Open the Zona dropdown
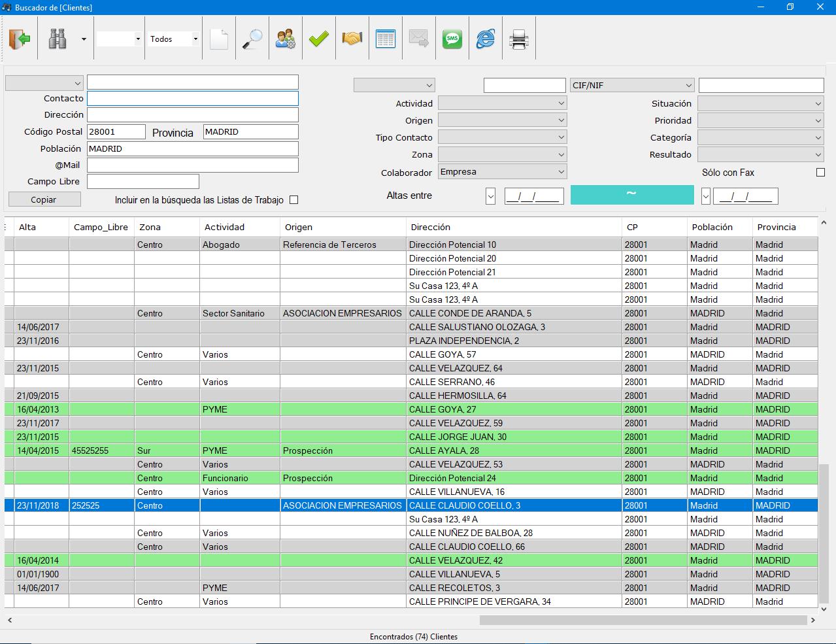 pyautogui.click(x=502, y=154)
